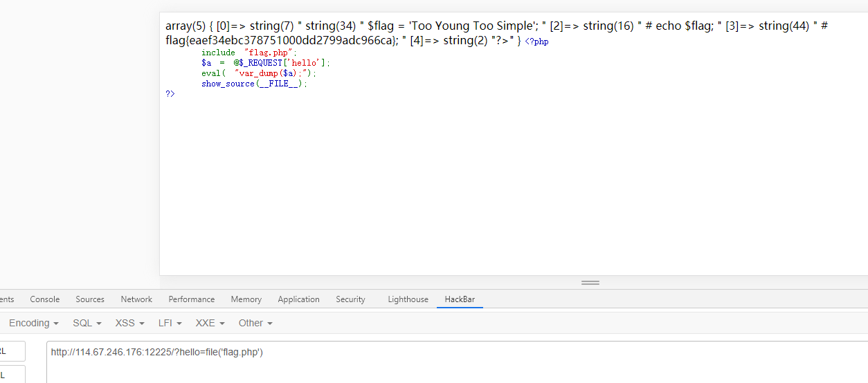Open the Other dropdown menu
The image size is (868, 383).
pyautogui.click(x=255, y=323)
